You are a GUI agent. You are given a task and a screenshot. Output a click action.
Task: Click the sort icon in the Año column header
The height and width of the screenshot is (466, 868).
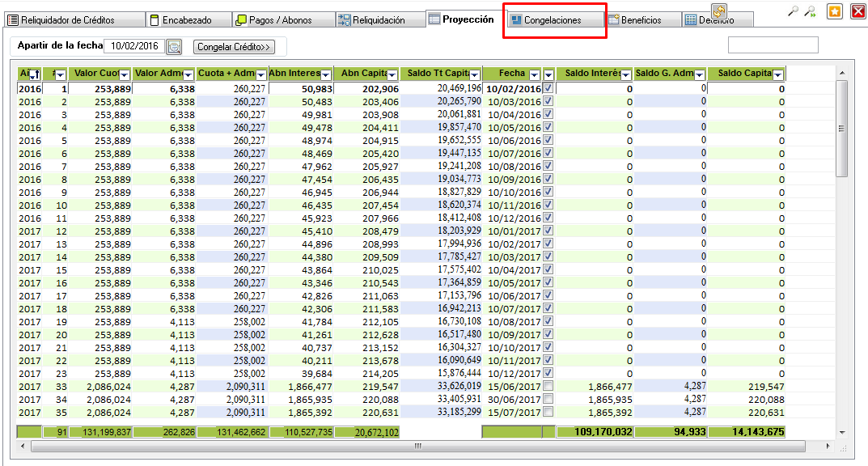tap(35, 75)
